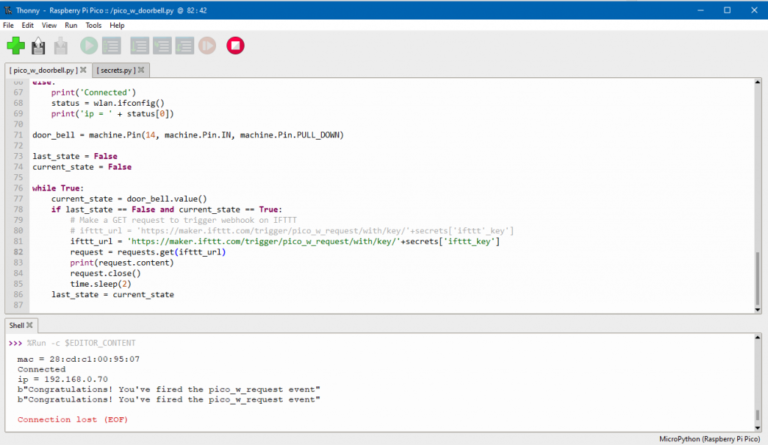Start the Debug current script icon
Viewport: 768px width, 445px height.
pyautogui.click(x=112, y=46)
